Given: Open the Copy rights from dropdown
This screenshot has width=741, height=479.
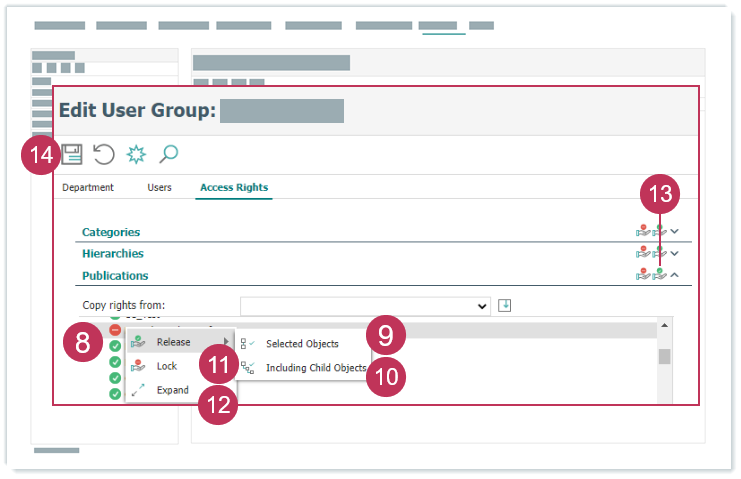Looking at the screenshot, I should [x=365, y=306].
